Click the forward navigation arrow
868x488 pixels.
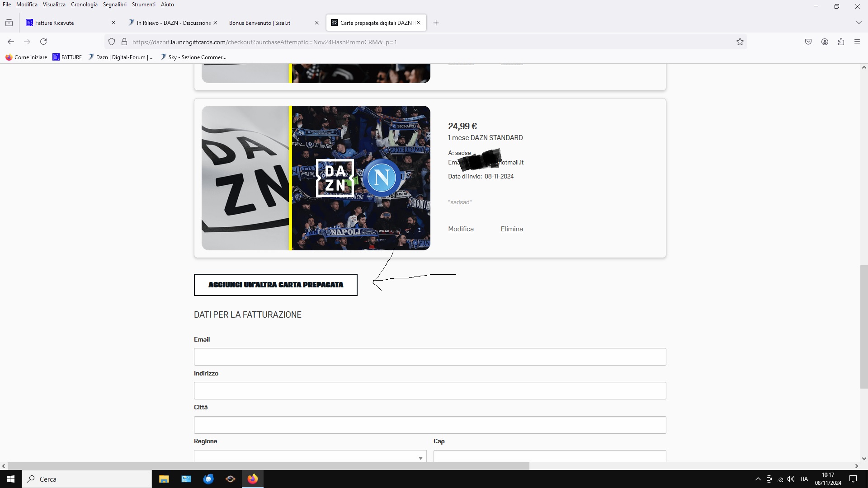(x=27, y=42)
